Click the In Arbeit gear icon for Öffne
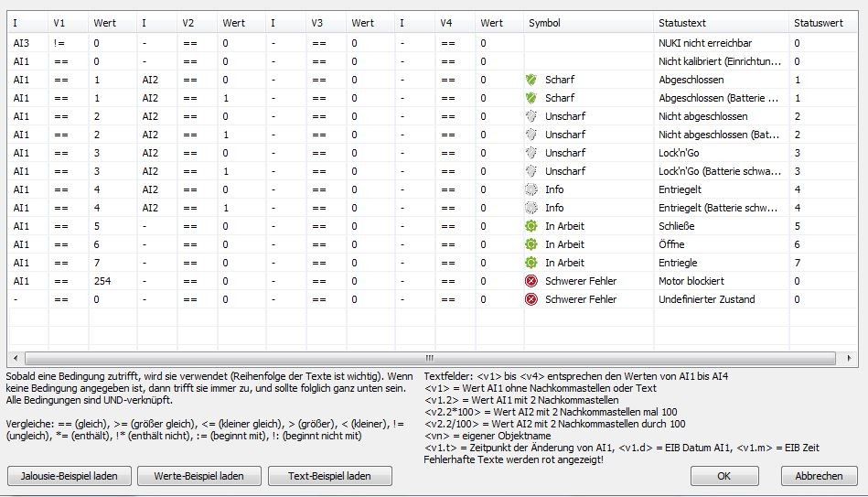 click(x=530, y=244)
